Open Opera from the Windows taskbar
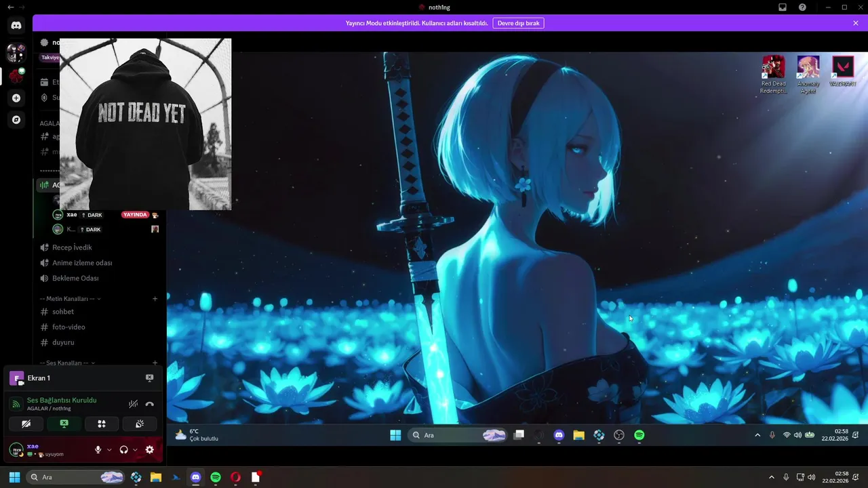The image size is (868, 488). pyautogui.click(x=235, y=477)
